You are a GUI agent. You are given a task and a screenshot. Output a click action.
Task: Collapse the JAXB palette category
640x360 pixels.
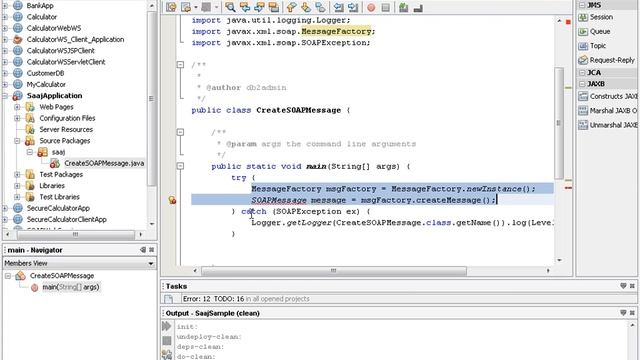click(582, 84)
